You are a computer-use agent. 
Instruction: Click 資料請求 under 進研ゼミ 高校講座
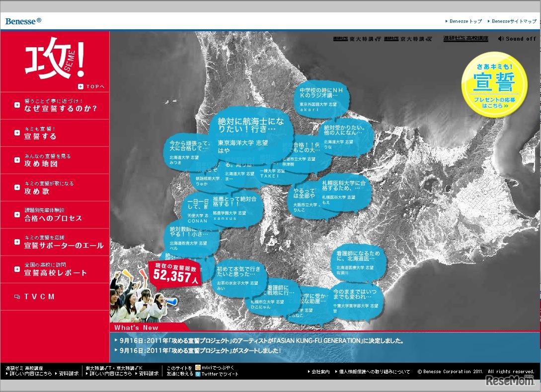[x=67, y=373]
